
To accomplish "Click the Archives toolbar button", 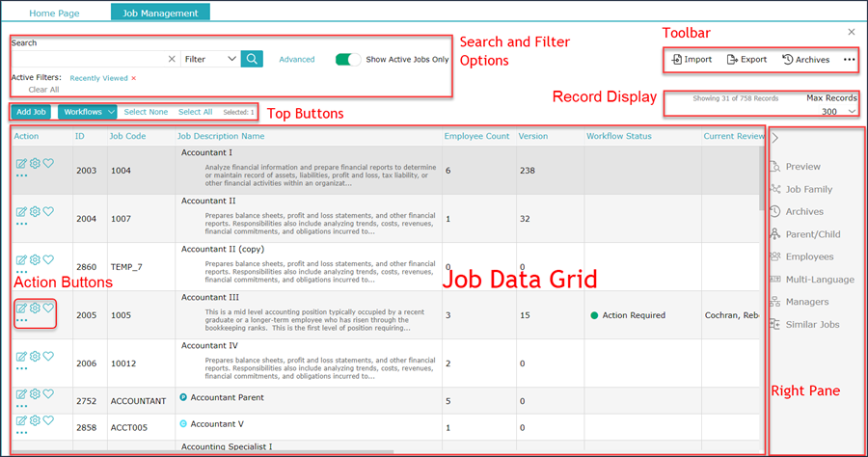I will point(806,59).
